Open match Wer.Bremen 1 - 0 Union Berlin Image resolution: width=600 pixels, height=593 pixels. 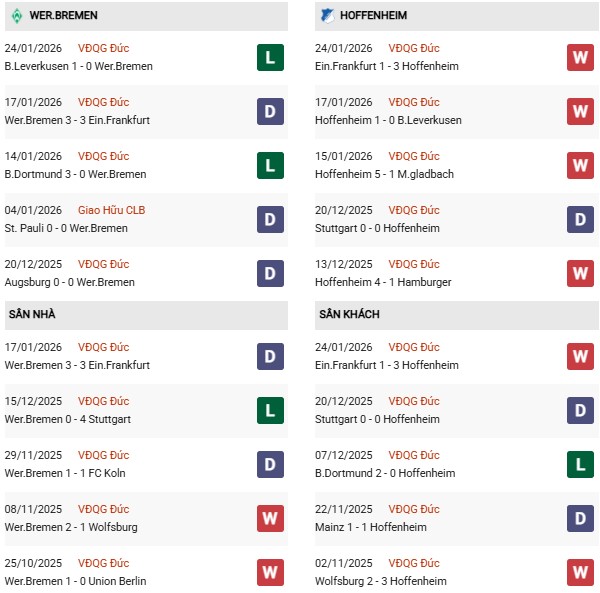(x=75, y=581)
